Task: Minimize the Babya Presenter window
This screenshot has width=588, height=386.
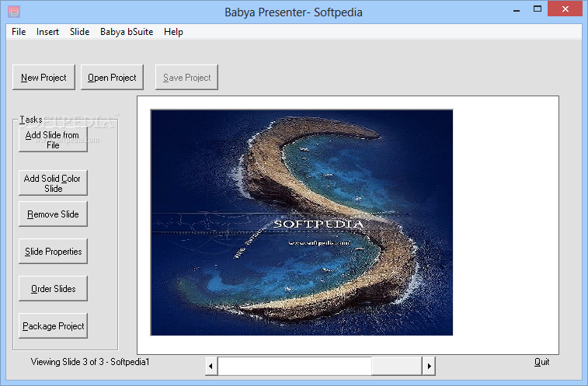Action: (517, 9)
